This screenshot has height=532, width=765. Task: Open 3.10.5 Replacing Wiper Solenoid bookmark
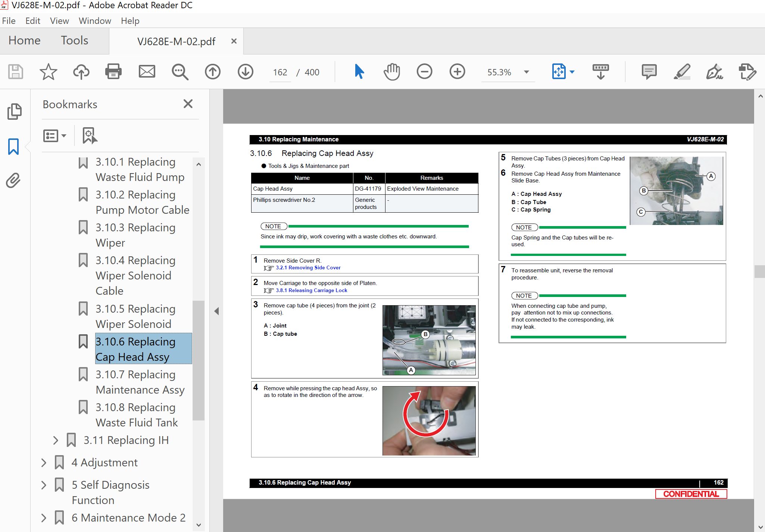[135, 316]
